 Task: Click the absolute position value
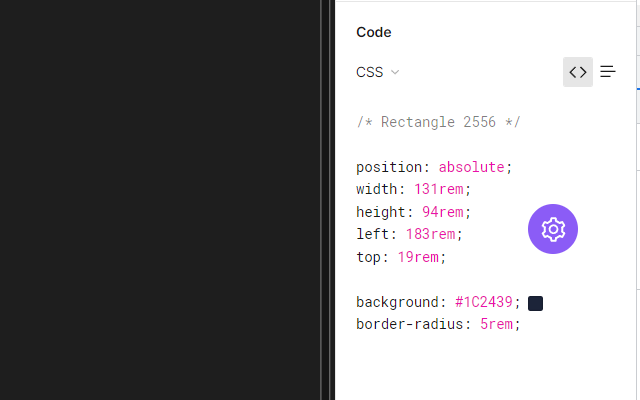pos(471,167)
